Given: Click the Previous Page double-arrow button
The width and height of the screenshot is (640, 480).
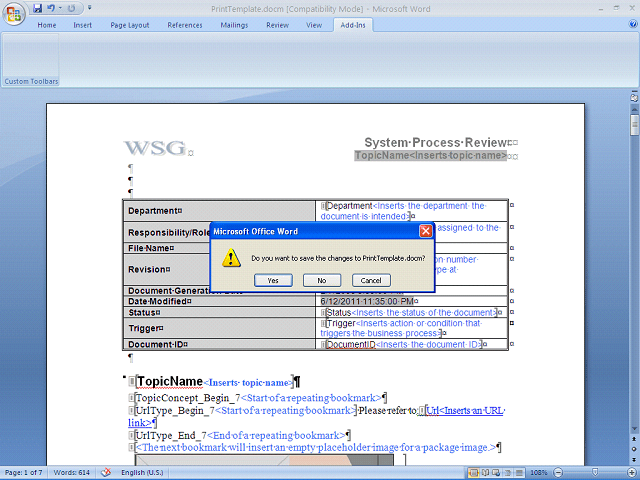Looking at the screenshot, I should pos(634,439).
